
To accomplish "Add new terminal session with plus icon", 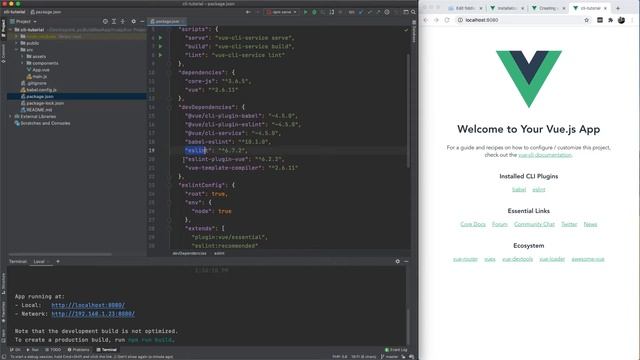I will click(x=58, y=261).
